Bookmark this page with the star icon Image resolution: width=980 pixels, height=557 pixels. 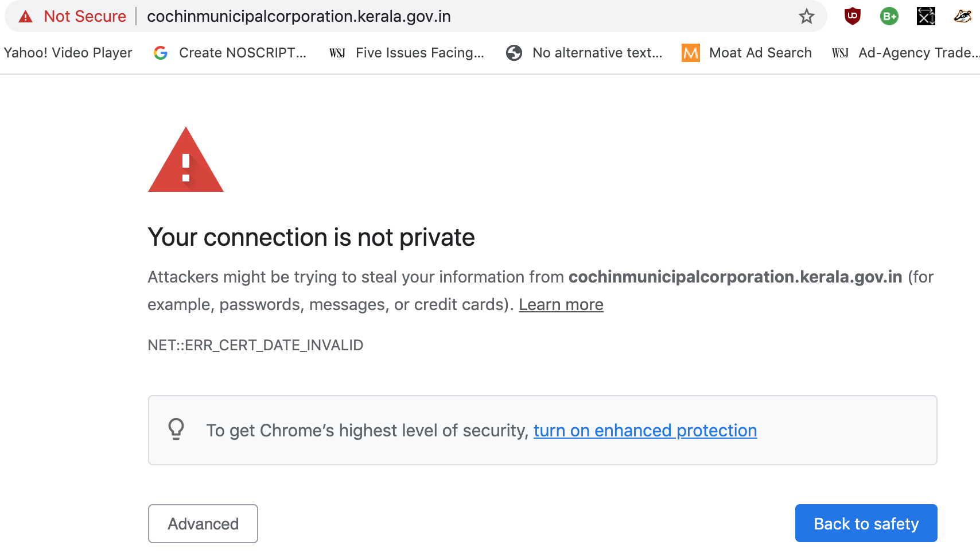(x=807, y=17)
